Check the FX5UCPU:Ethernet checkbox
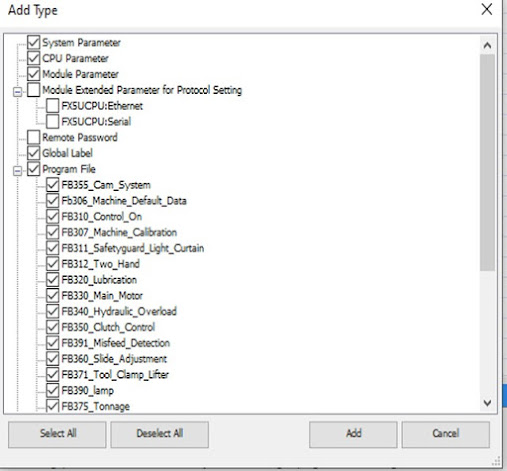 click(53, 106)
